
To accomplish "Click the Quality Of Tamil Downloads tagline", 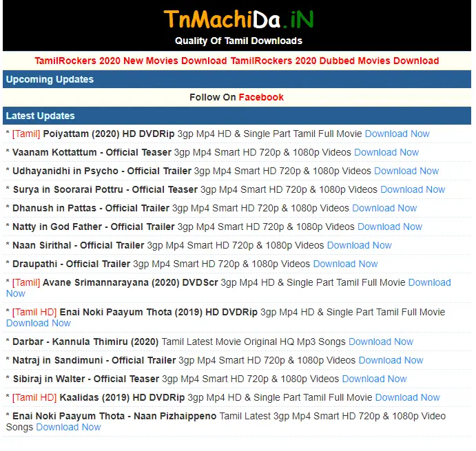I will (x=238, y=41).
